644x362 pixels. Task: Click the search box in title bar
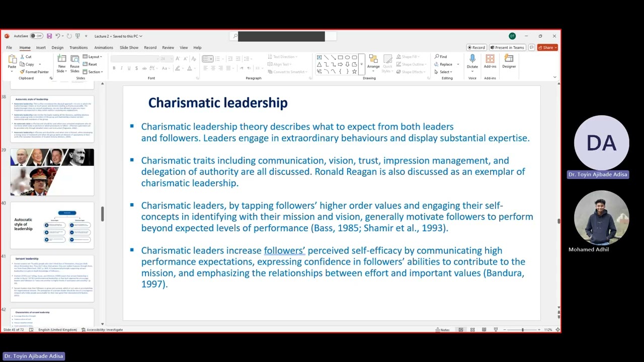click(x=284, y=36)
